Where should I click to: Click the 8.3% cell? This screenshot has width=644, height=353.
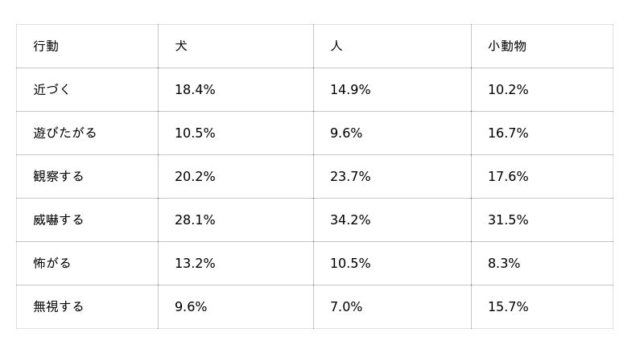click(504, 264)
